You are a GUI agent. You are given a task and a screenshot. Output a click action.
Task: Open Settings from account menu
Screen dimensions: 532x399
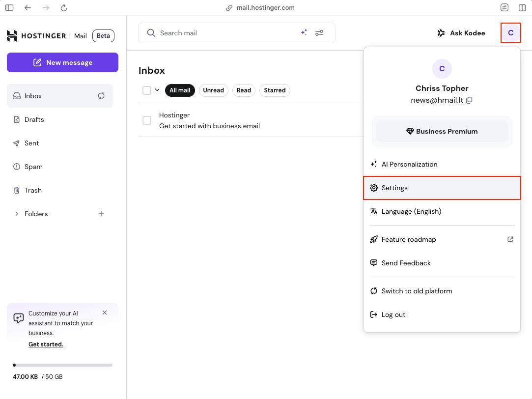[x=394, y=188]
